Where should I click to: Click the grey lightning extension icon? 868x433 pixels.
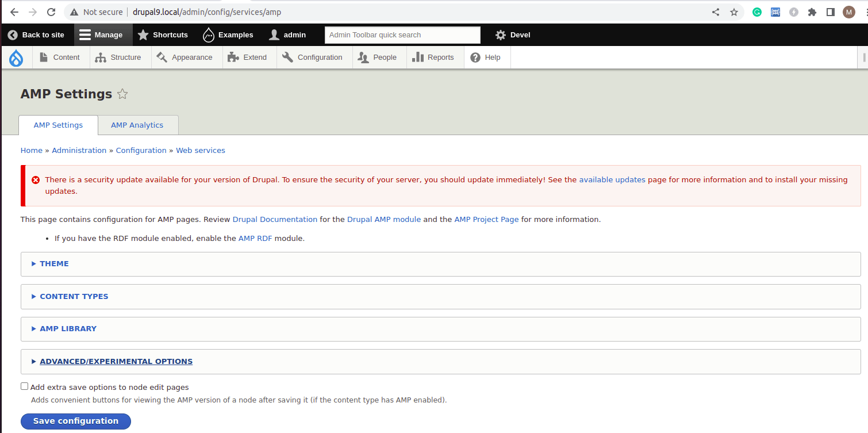794,12
